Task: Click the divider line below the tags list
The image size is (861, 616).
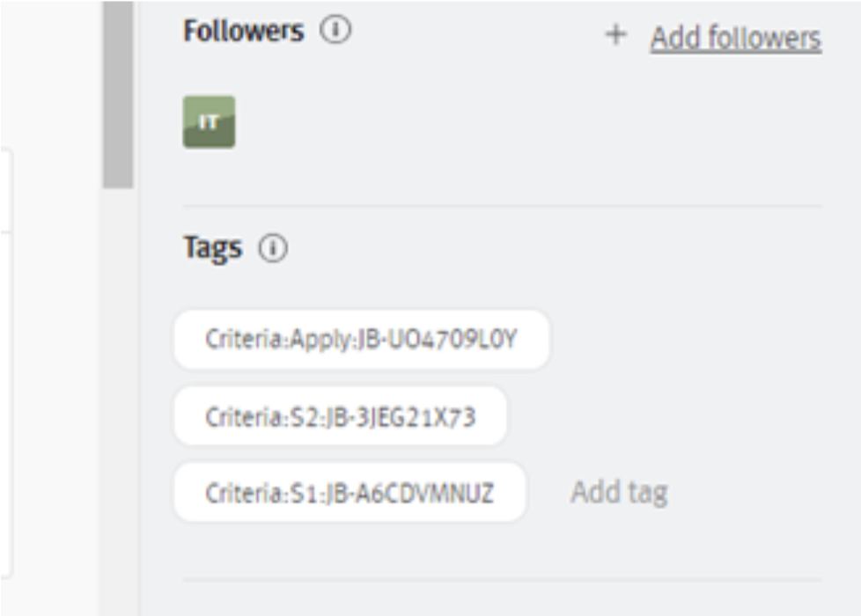Action: [x=503, y=579]
